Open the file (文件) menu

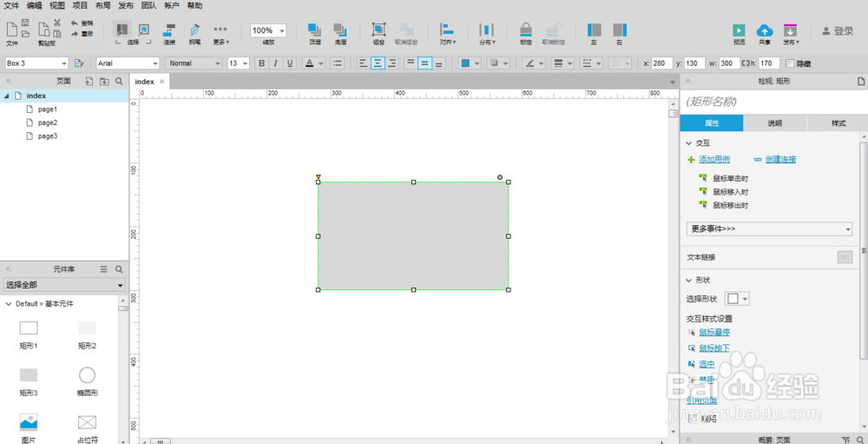11,5
